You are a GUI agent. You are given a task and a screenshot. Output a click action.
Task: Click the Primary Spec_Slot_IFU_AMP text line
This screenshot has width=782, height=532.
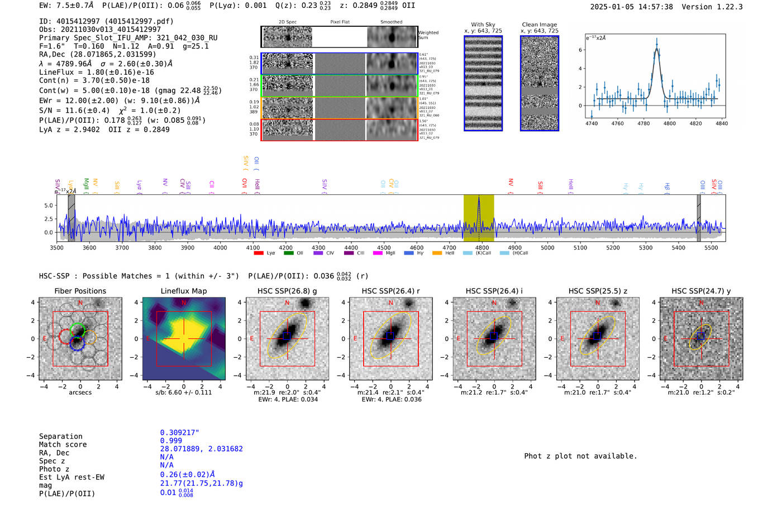[x=128, y=38]
